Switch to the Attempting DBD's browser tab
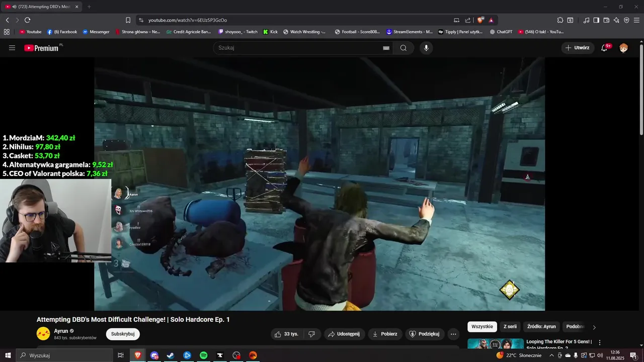Viewport: 644px width, 362px height. 42,7
